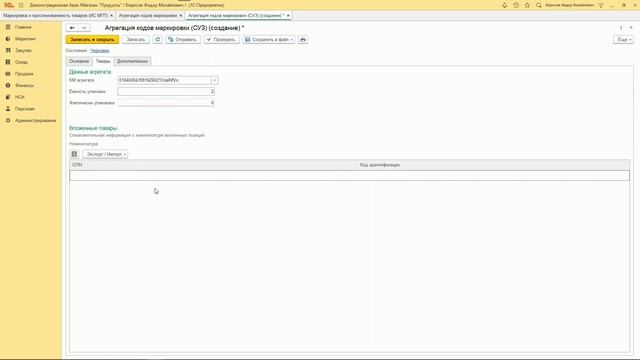640x360 pixels.
Task: Go back with the left arrow button
Action: 72,28
